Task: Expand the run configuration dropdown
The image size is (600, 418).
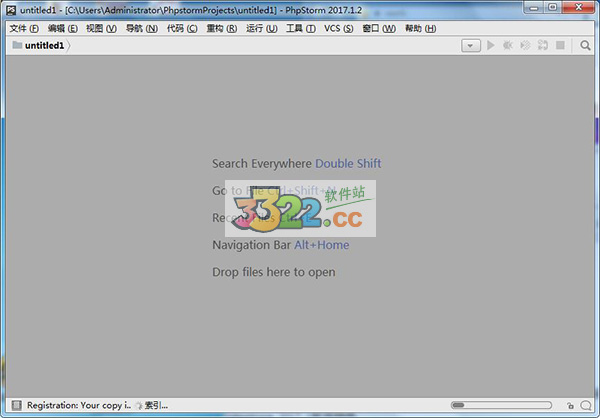Action: coord(472,46)
